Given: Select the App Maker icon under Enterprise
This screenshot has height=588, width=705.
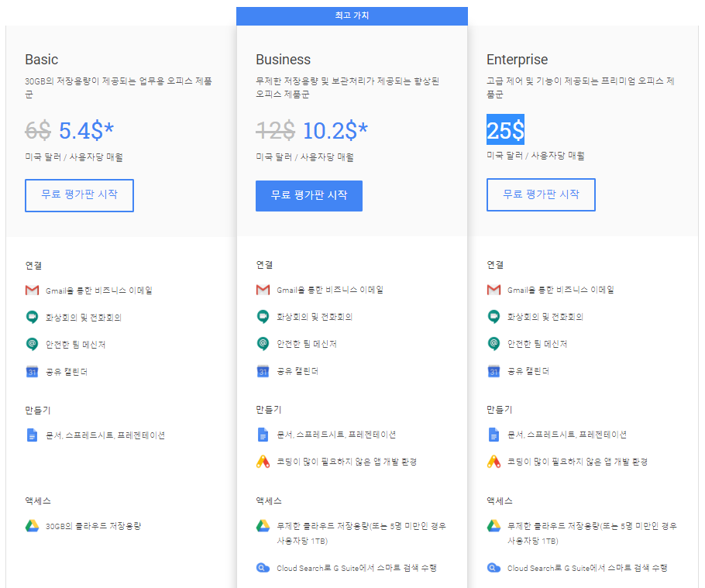Looking at the screenshot, I should (493, 462).
